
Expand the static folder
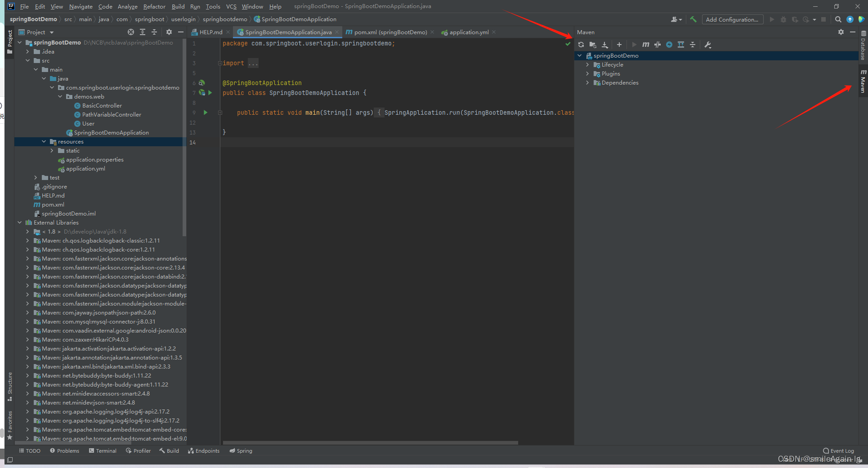pyautogui.click(x=52, y=151)
